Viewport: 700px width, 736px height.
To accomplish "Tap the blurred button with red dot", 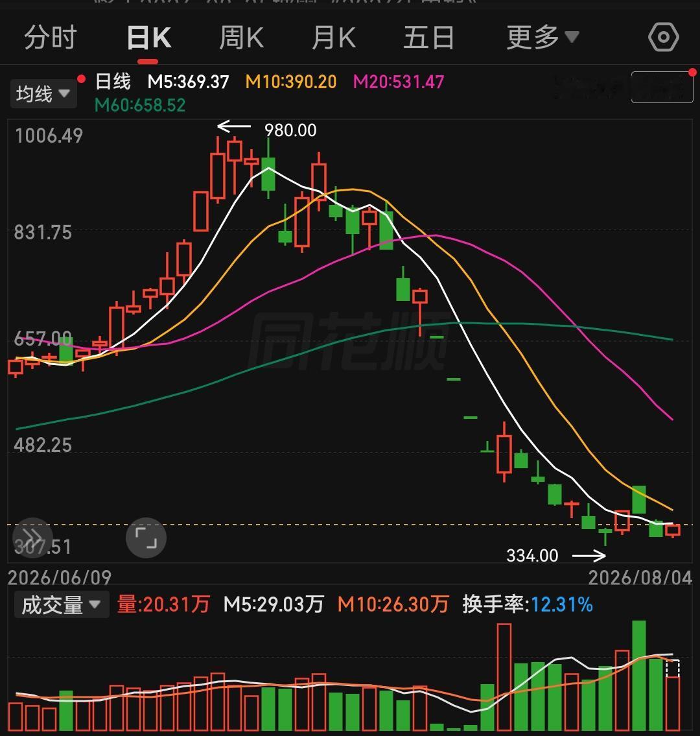I will pyautogui.click(x=662, y=87).
